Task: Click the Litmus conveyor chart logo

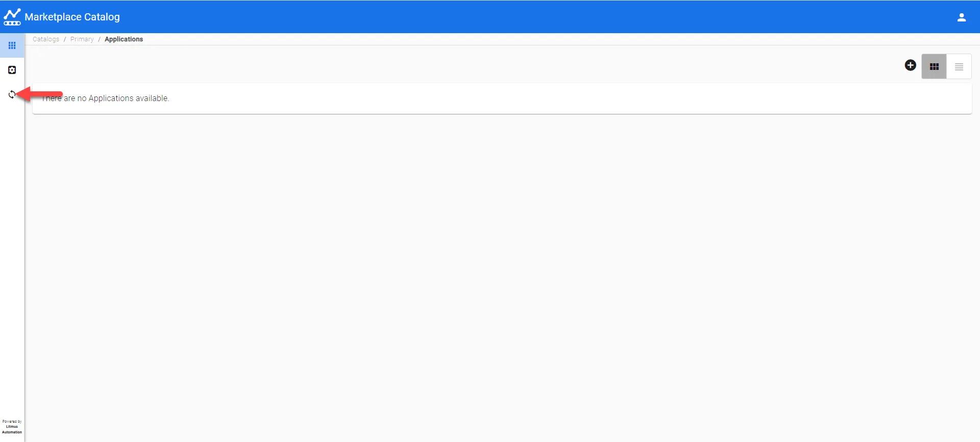Action: coord(12,17)
